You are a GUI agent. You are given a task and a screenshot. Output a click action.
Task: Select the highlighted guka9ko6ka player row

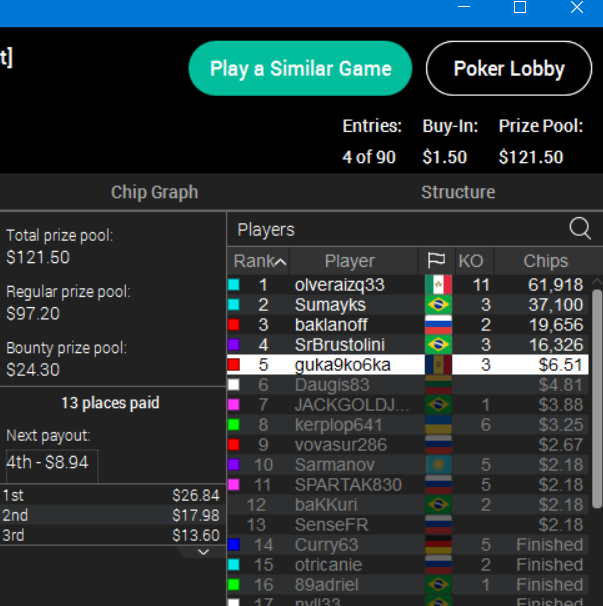tap(408, 364)
